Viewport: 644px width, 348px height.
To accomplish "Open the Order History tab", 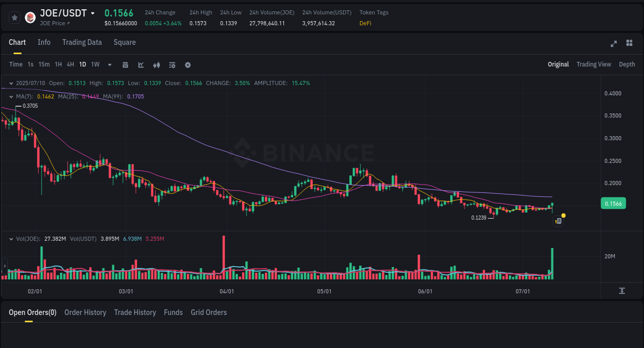I will click(85, 312).
